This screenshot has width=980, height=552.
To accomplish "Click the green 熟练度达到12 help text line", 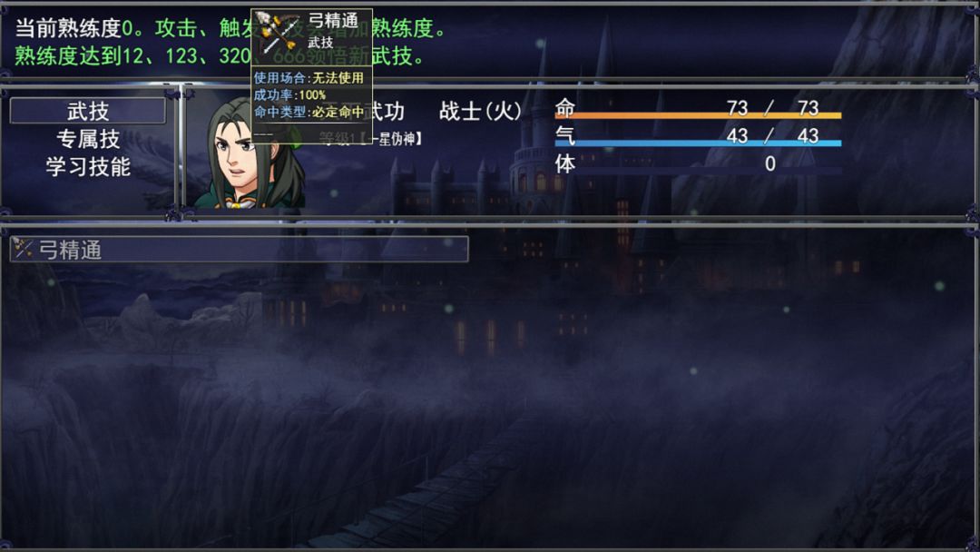I will [220, 55].
